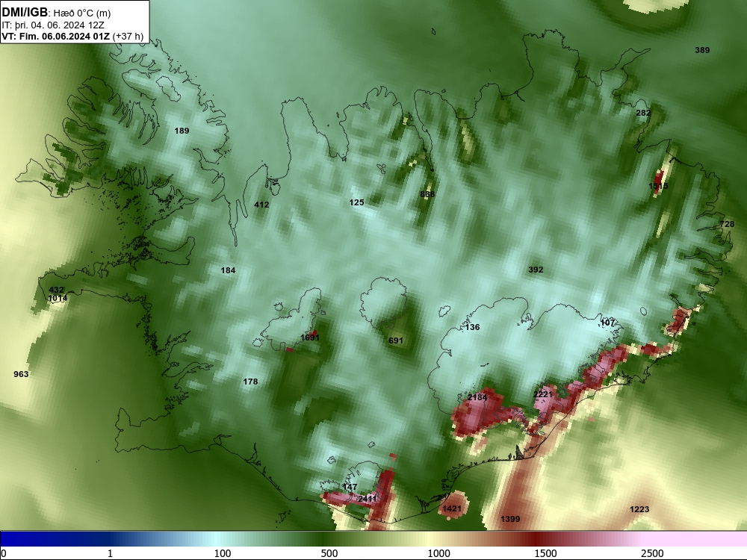This screenshot has width=747, height=560.
Task: Select the 1223 value in the southeast sea
Action: coord(639,509)
